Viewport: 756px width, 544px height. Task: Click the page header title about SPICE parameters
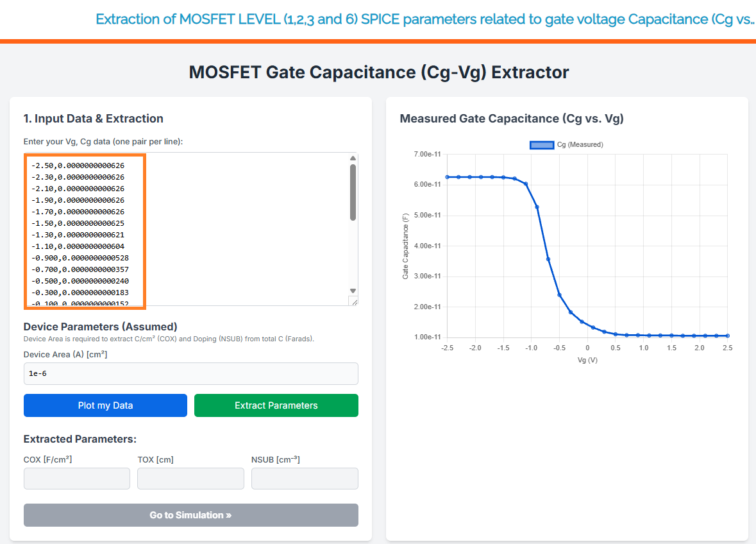424,19
